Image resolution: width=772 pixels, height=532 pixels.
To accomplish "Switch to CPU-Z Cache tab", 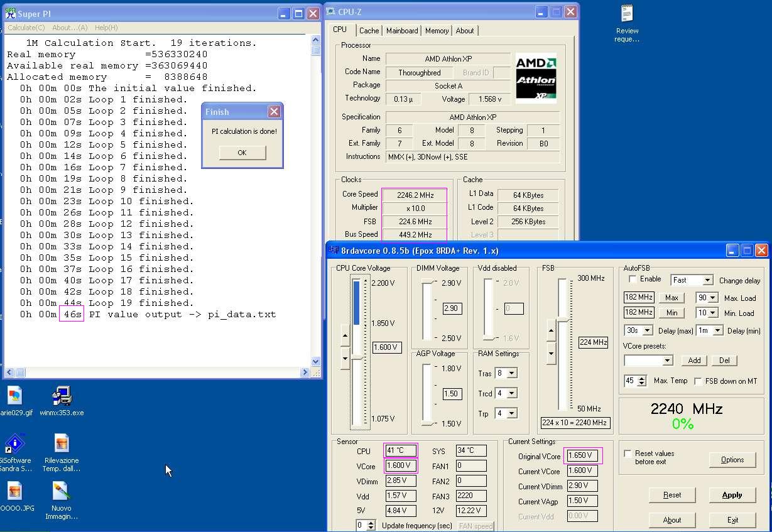I will [369, 31].
